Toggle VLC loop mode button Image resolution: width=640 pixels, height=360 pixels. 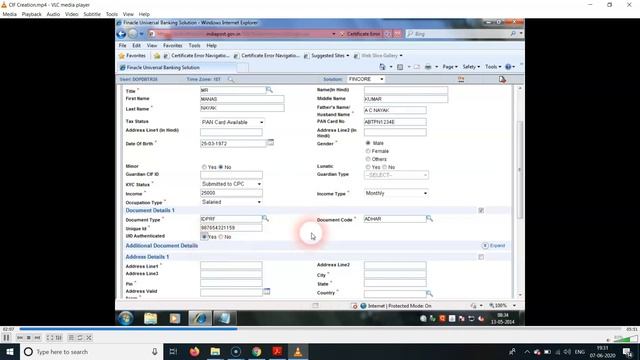pyautogui.click(x=80, y=338)
